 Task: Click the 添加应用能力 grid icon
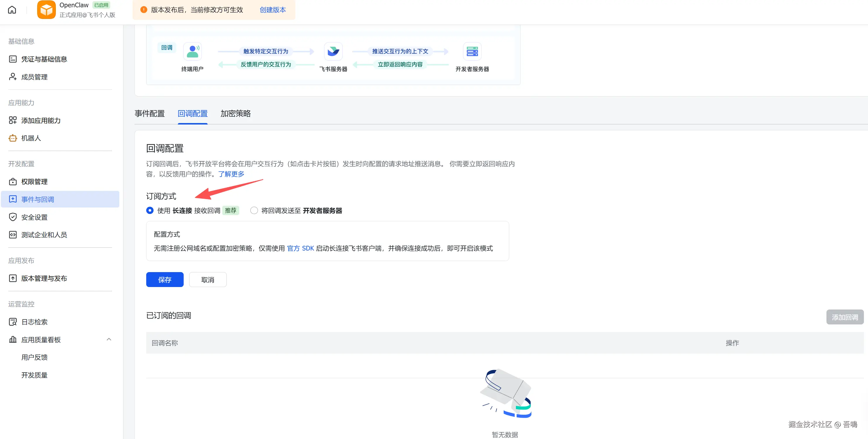13,120
